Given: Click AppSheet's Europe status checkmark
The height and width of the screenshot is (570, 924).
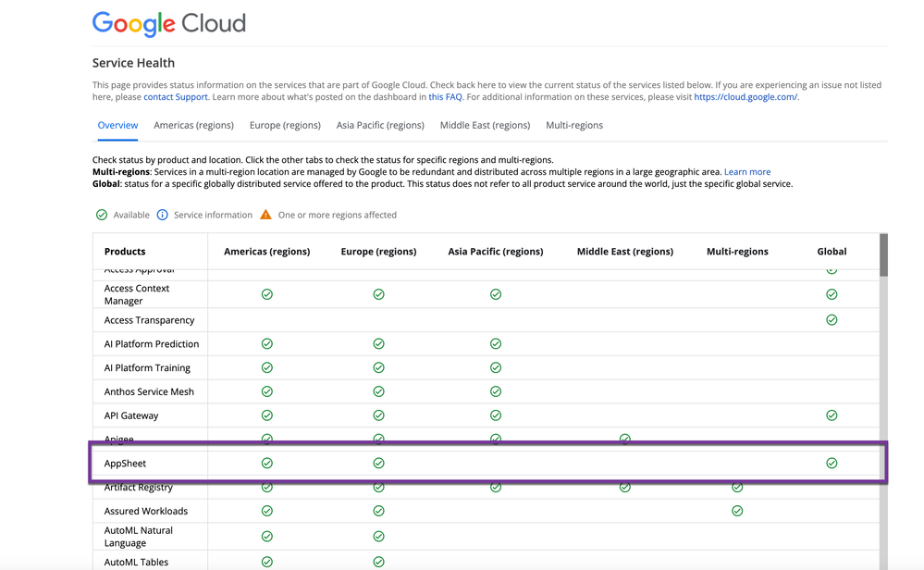Looking at the screenshot, I should [379, 464].
